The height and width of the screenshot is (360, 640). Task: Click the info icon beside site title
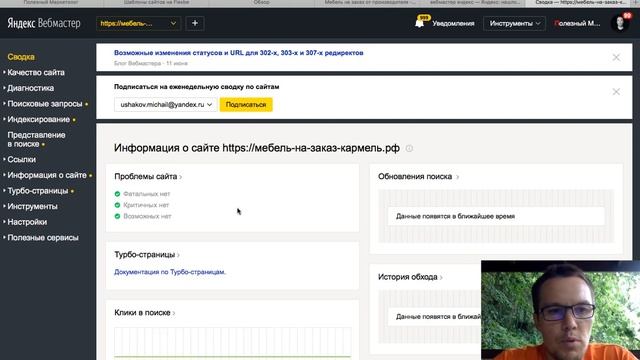(x=409, y=148)
